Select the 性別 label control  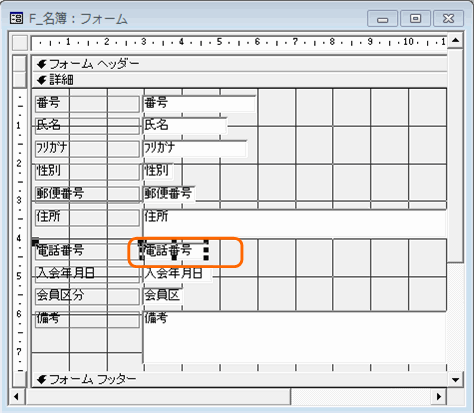point(87,171)
